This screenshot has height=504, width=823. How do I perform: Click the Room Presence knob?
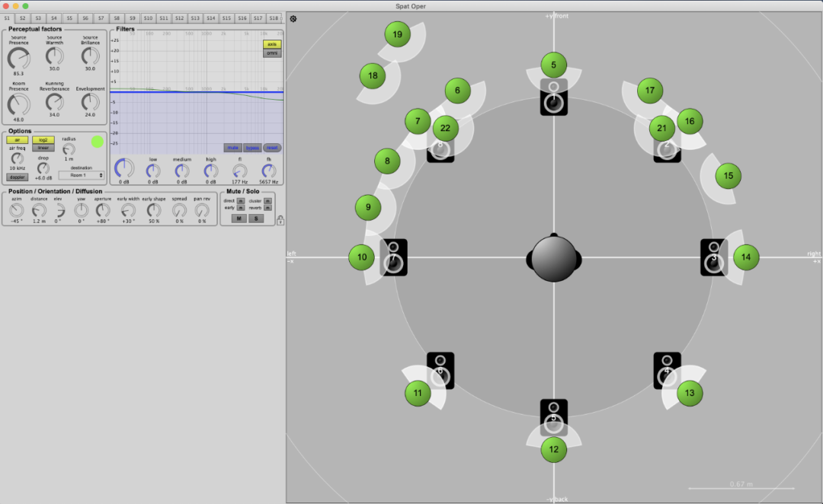(18, 104)
